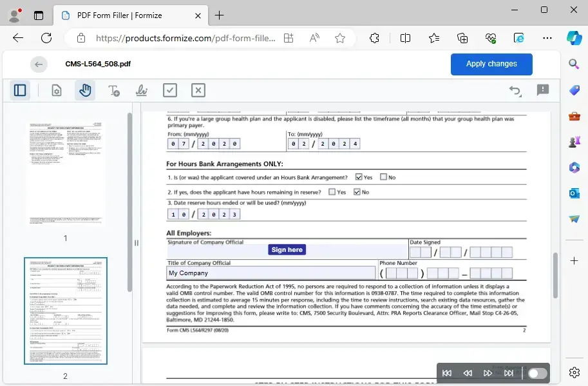Image resolution: width=588 pixels, height=386 pixels.
Task: Select the add text tool
Action: click(113, 90)
